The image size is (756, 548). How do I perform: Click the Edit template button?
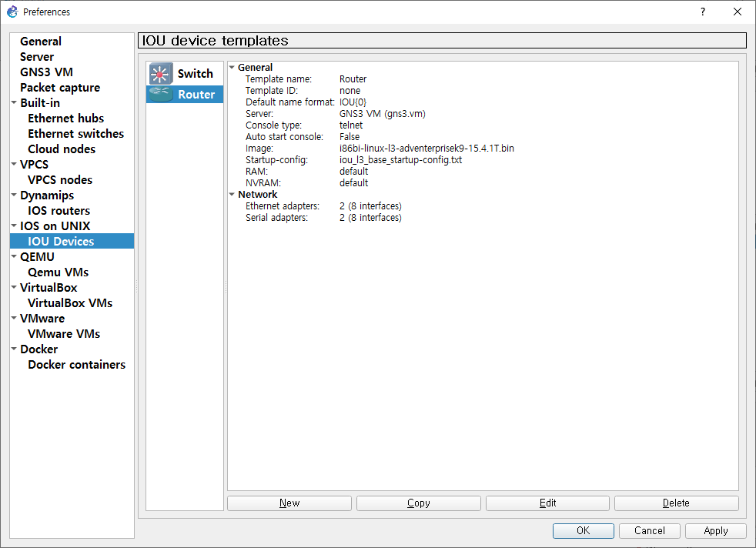coord(547,503)
